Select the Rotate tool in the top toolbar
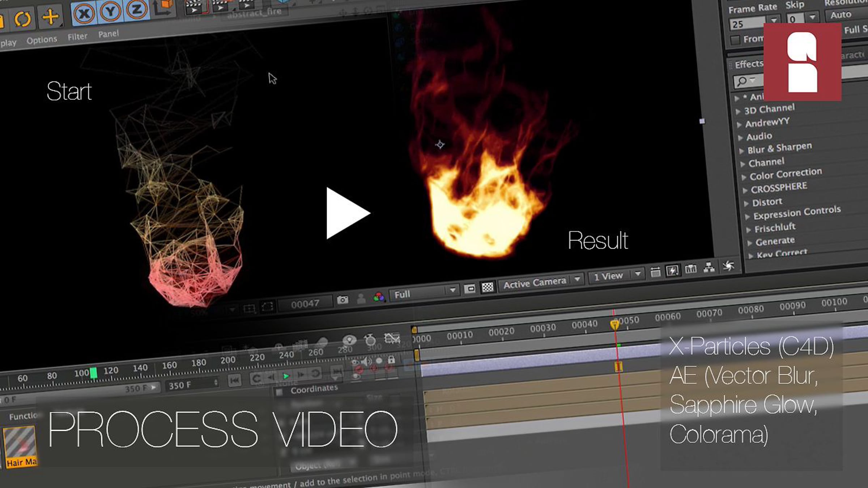The image size is (868, 488). 22,19
